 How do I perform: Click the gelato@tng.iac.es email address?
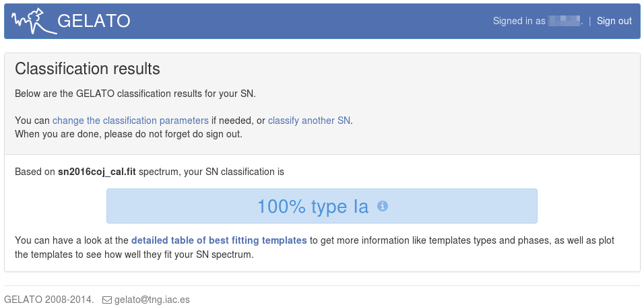pyautogui.click(x=152, y=300)
